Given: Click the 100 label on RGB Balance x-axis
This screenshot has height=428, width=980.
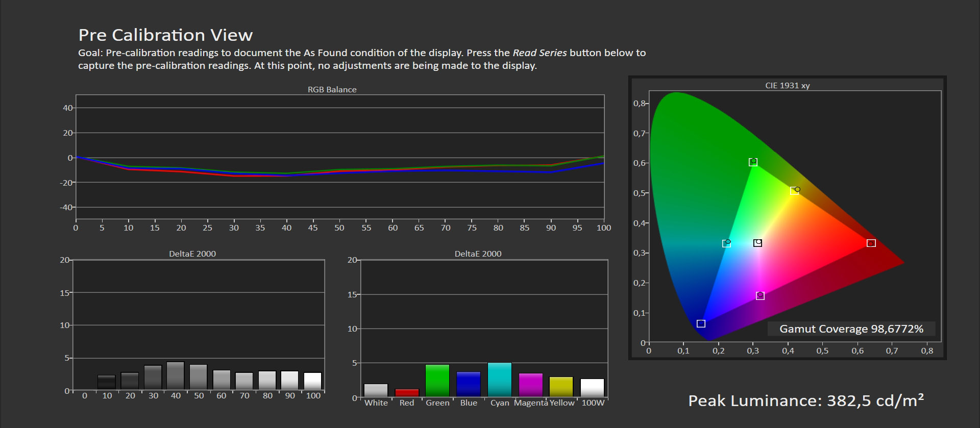Looking at the screenshot, I should 604,228.
